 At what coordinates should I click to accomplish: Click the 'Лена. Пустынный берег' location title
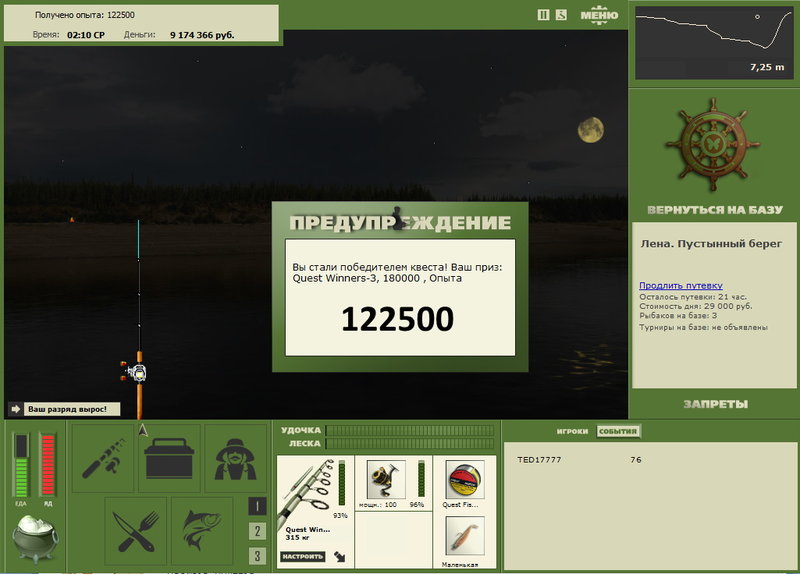(711, 244)
